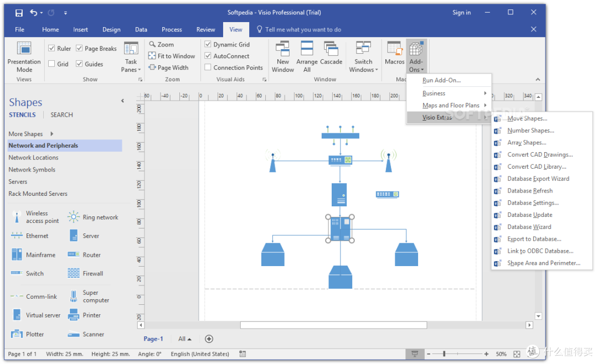
Task: Click the horizontal scrollbar thumb
Action: [x=333, y=325]
